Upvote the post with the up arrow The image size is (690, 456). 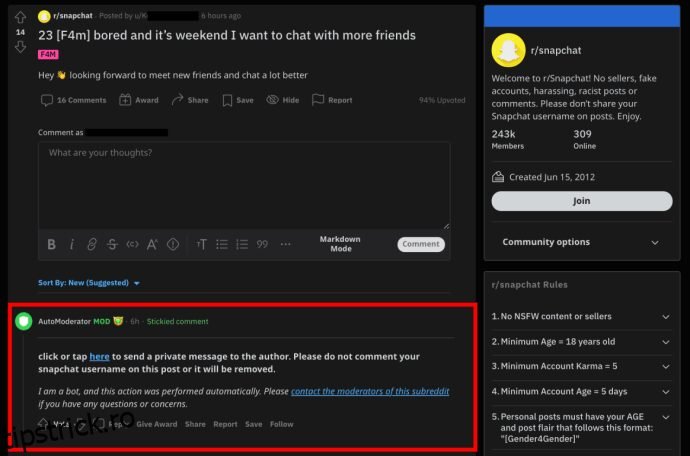[20, 17]
